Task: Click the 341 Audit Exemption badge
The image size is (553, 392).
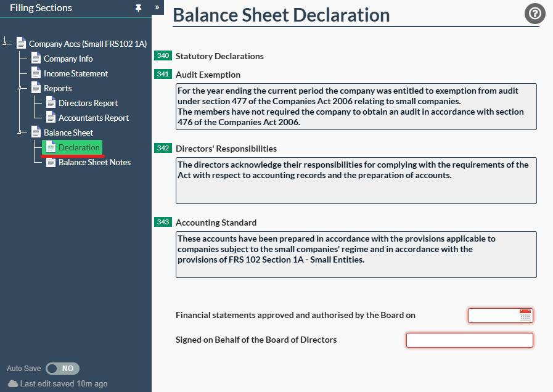Action: (163, 75)
